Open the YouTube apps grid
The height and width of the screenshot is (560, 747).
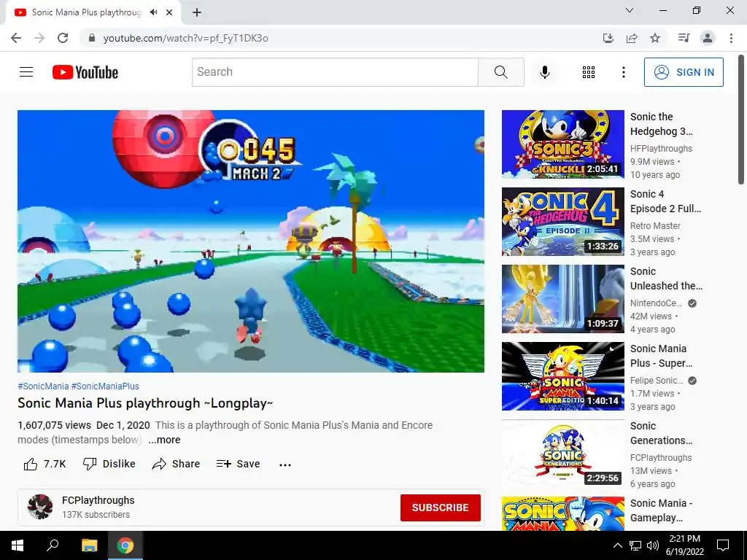click(589, 72)
